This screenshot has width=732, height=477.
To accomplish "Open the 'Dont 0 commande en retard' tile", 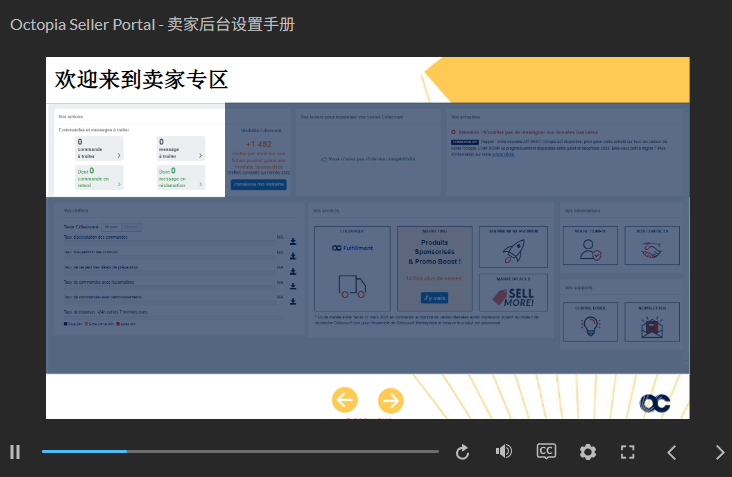I will pos(99,177).
